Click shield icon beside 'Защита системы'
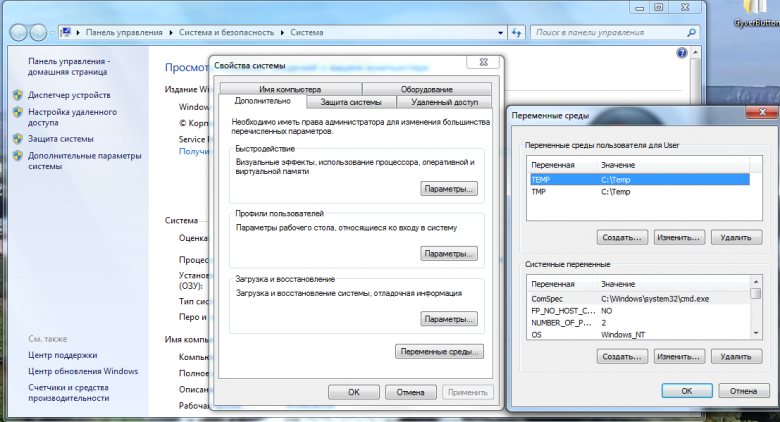The width and height of the screenshot is (780, 422). 17,139
